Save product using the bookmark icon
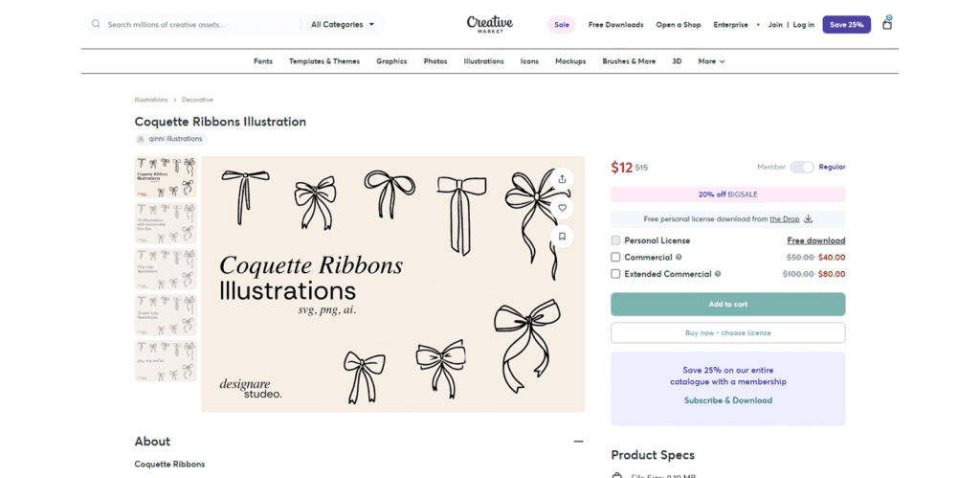 click(x=562, y=236)
